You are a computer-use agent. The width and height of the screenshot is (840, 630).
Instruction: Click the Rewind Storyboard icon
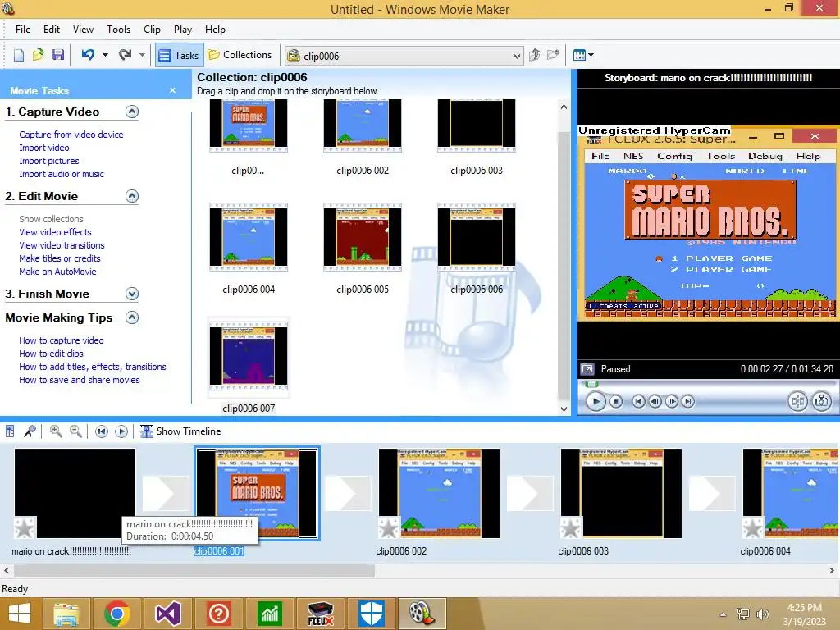tap(102, 431)
